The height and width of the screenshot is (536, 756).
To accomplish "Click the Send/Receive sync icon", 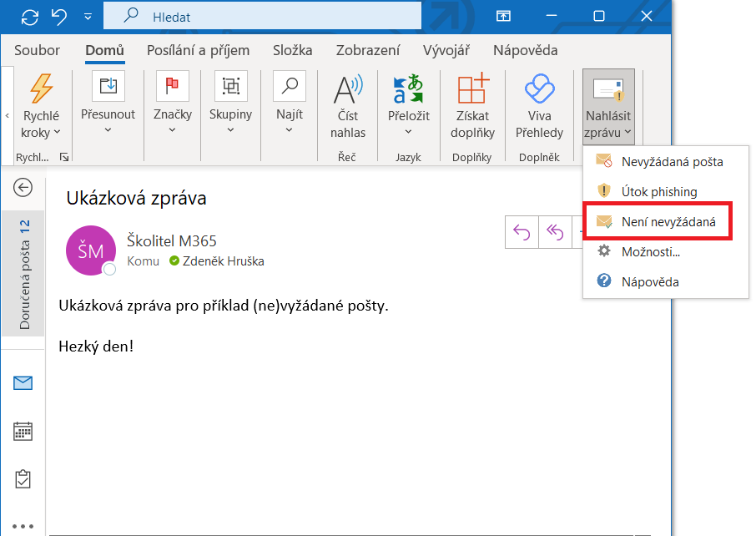I will point(30,18).
